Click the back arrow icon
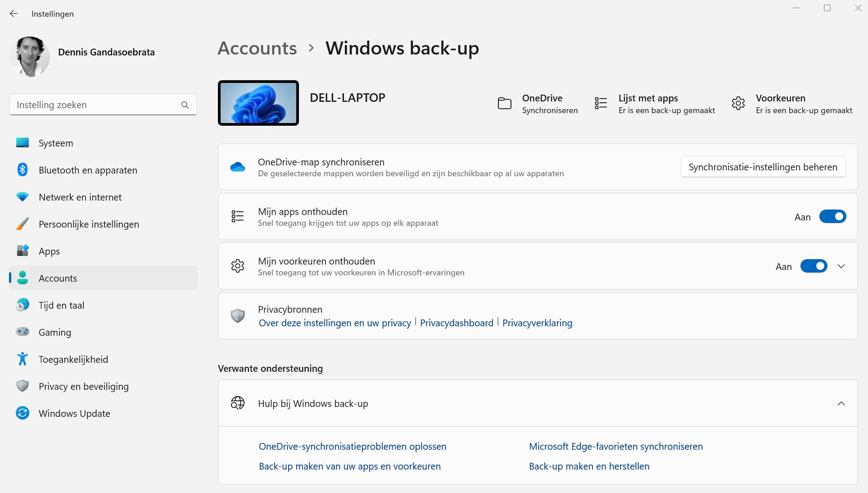This screenshot has height=493, width=868. click(x=14, y=14)
